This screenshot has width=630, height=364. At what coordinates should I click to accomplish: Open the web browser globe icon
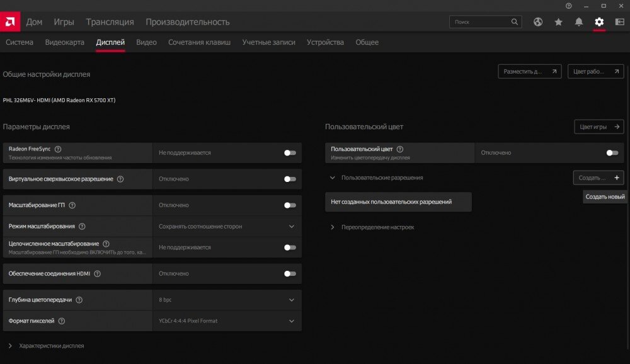pos(538,21)
